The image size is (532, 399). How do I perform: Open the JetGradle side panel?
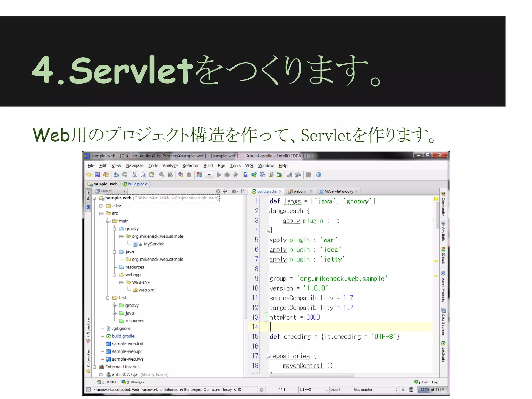click(443, 351)
